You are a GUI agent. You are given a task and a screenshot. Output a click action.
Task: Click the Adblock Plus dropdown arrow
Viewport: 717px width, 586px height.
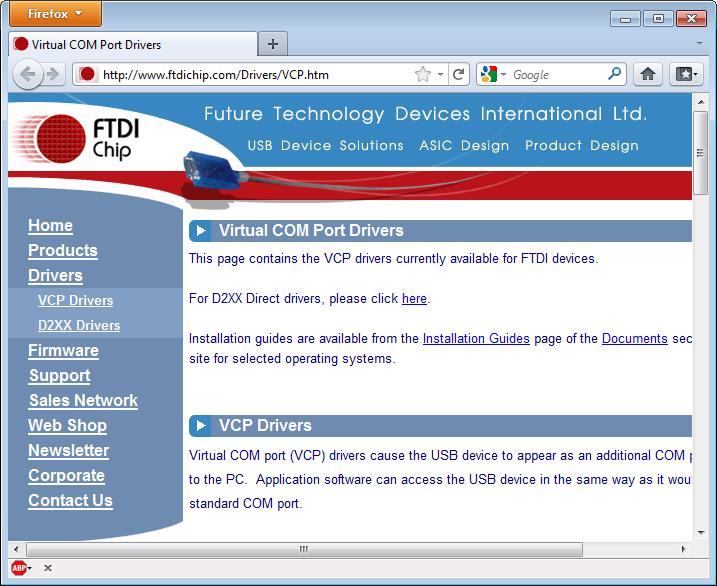[30, 569]
